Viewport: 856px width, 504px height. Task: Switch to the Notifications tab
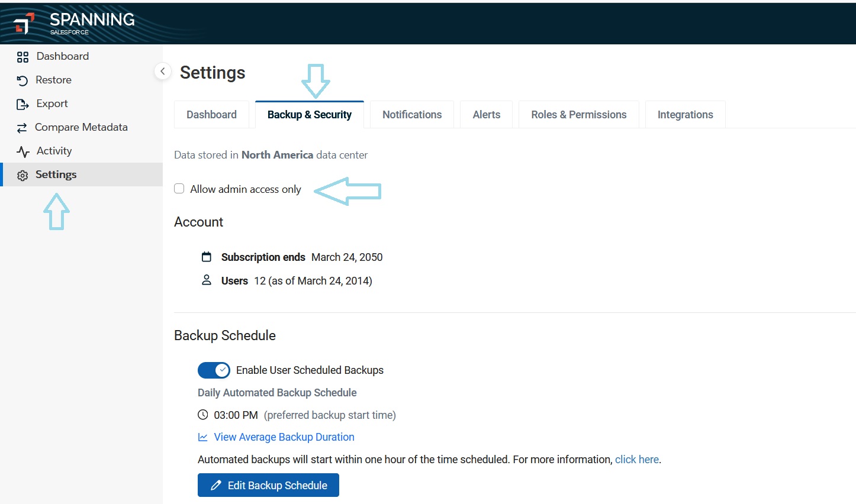point(412,115)
